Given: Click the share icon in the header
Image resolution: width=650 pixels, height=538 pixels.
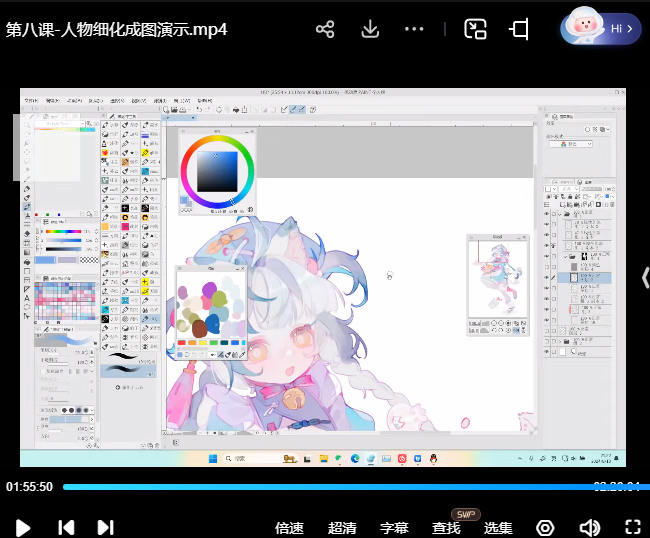Looking at the screenshot, I should point(325,29).
